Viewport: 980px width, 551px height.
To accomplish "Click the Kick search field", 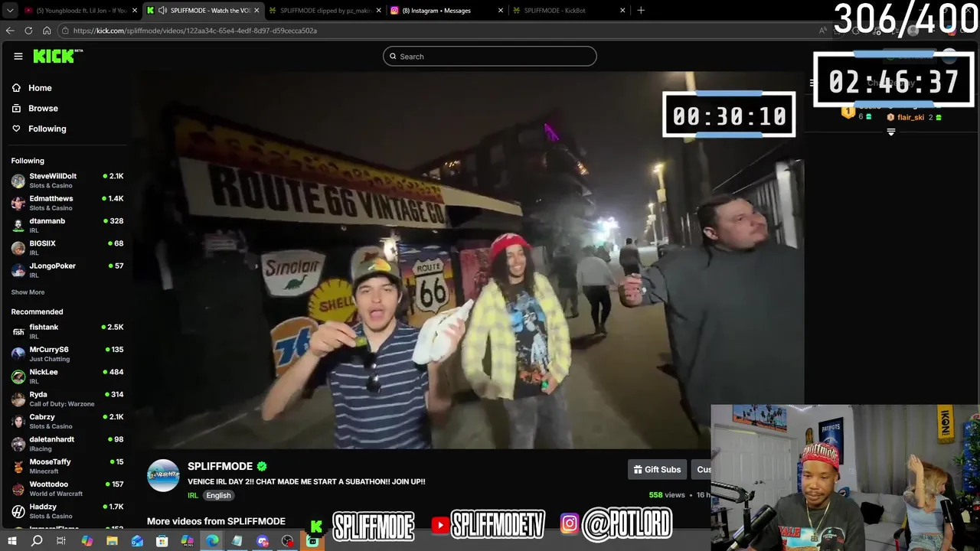I will [x=490, y=56].
